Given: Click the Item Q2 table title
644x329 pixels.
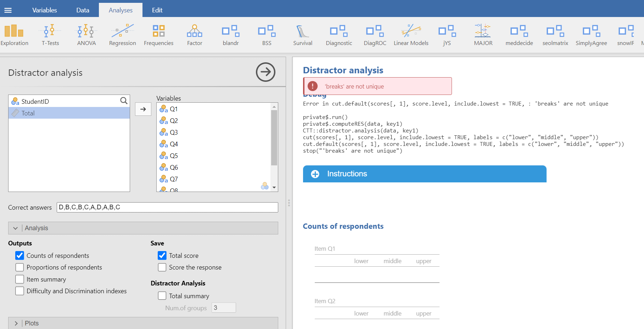Looking at the screenshot, I should click(325, 301).
